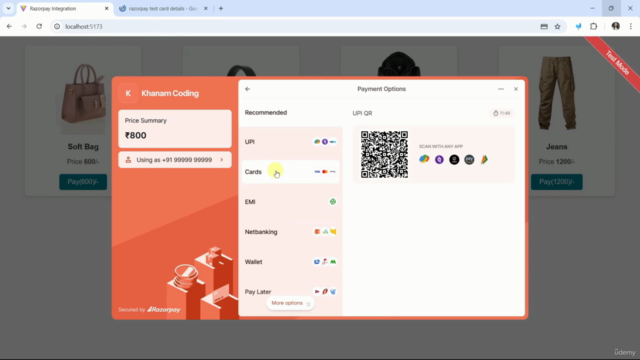Click the Jeans product image
This screenshot has width=640, height=360.
tap(557, 92)
